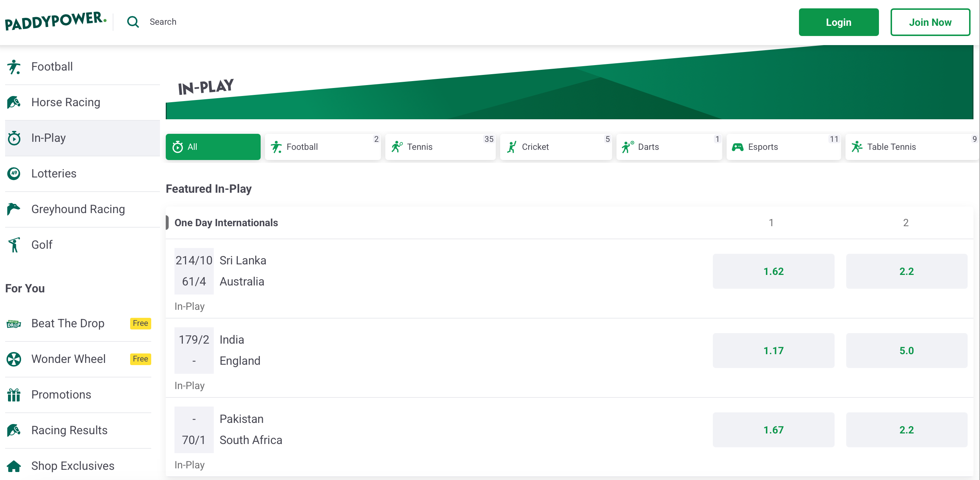The width and height of the screenshot is (980, 480).
Task: Open the Pakistan team name
Action: point(241,419)
